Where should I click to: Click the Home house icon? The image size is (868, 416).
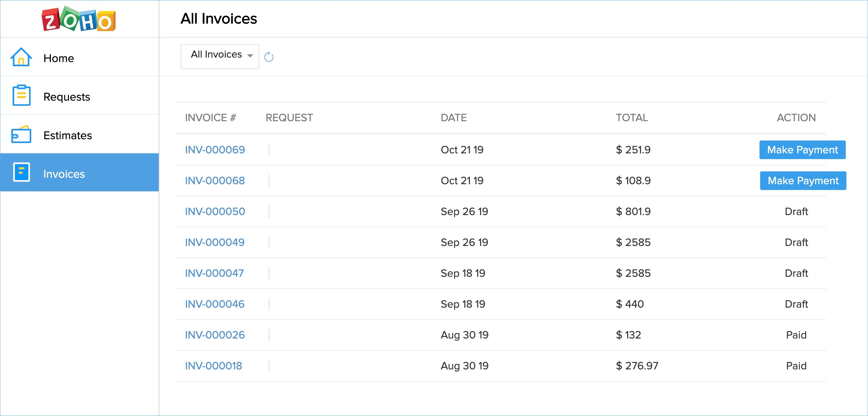pyautogui.click(x=21, y=57)
